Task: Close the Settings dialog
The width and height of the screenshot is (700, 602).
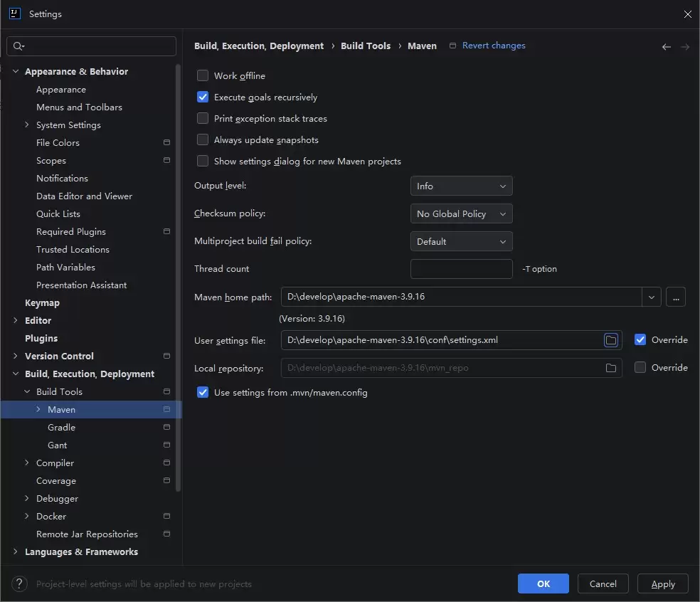Action: [687, 14]
